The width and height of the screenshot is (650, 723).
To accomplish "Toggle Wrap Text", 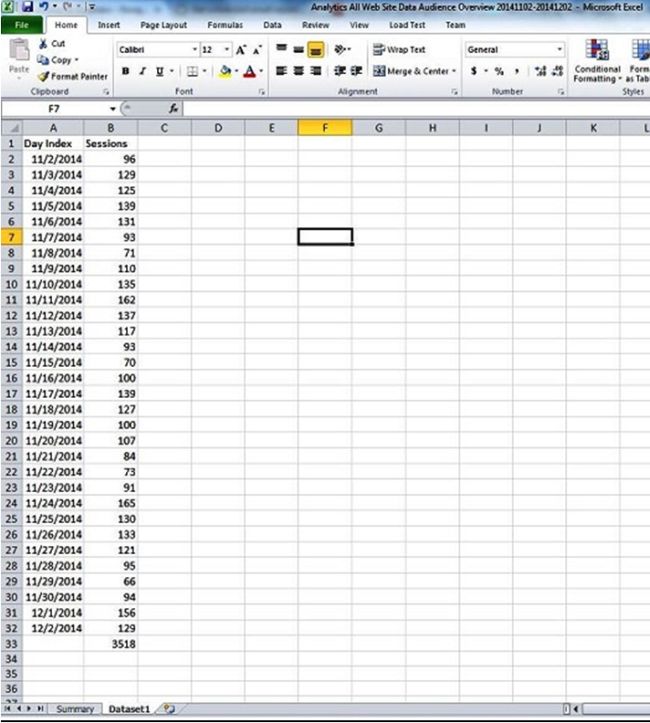I will pyautogui.click(x=399, y=49).
